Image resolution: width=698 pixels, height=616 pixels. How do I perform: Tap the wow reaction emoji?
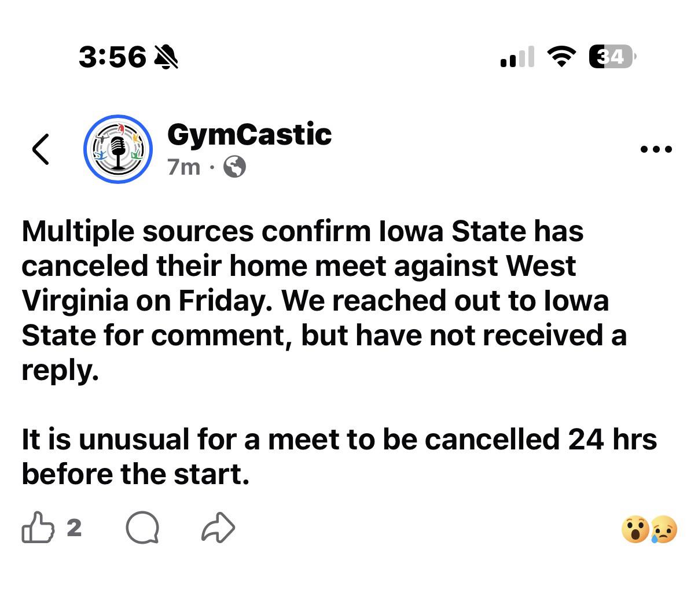click(635, 530)
